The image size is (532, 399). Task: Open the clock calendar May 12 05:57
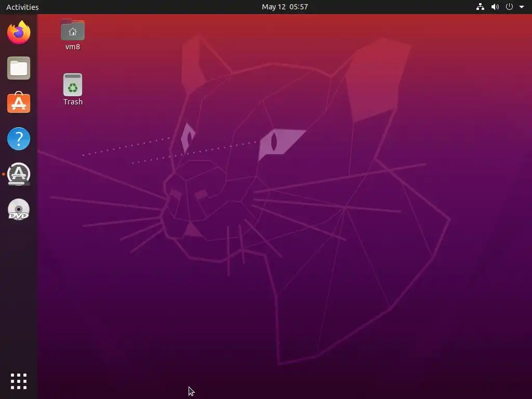285,7
